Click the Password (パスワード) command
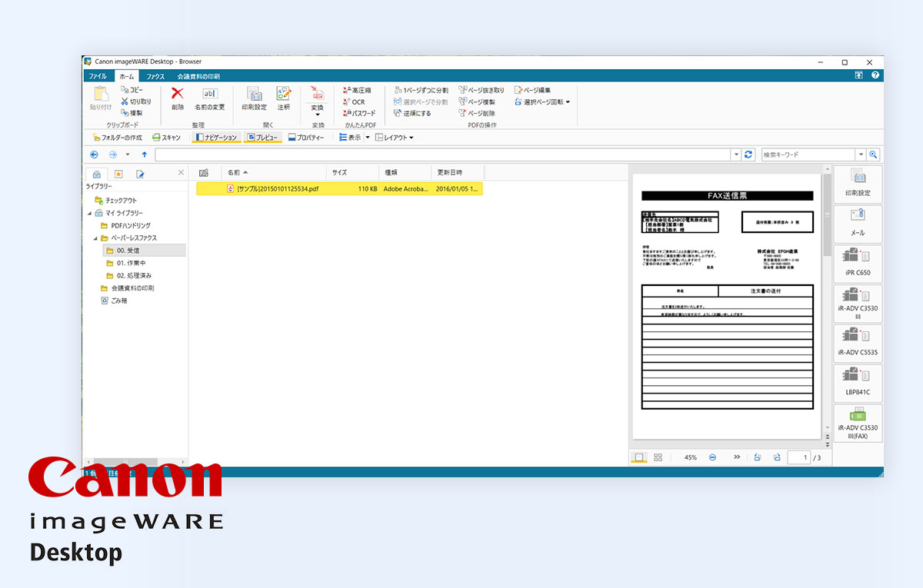This screenshot has height=588, width=923. (x=359, y=113)
